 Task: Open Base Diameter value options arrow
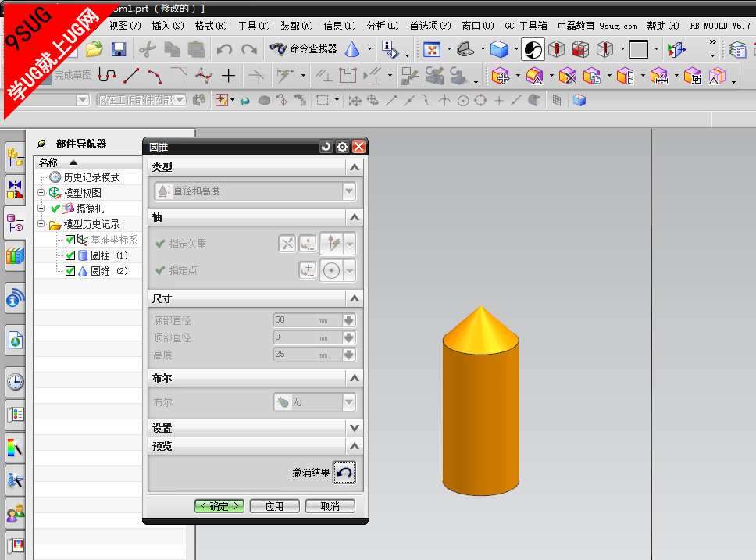[349, 320]
